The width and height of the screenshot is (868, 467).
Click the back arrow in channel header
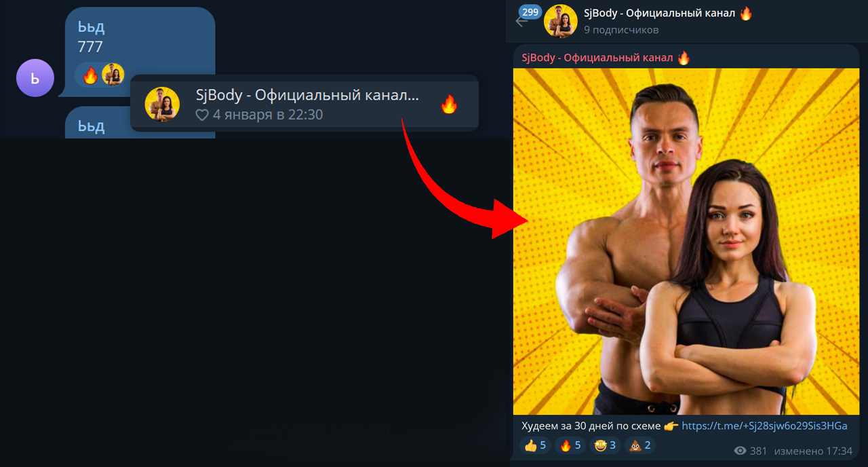pyautogui.click(x=521, y=22)
